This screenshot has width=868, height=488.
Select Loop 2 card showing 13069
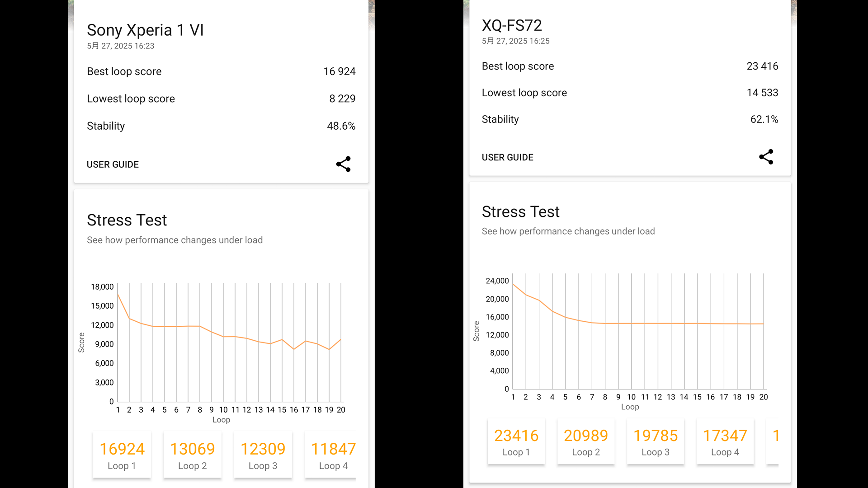(193, 455)
